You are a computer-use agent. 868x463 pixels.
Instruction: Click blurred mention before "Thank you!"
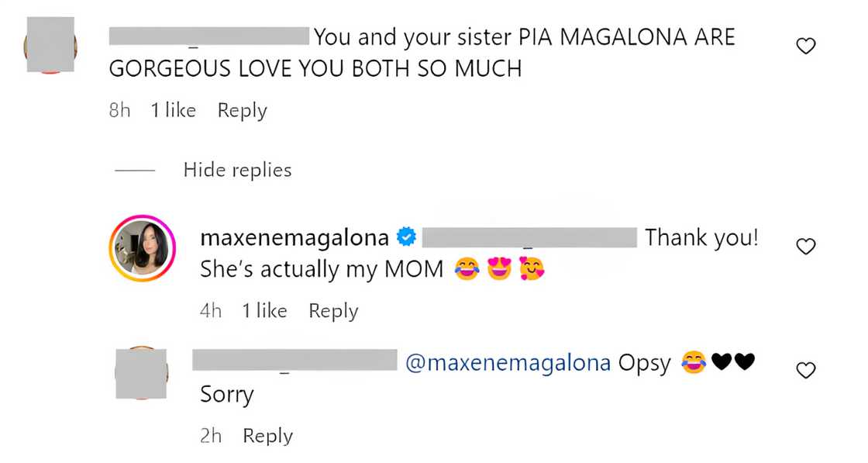(529, 238)
